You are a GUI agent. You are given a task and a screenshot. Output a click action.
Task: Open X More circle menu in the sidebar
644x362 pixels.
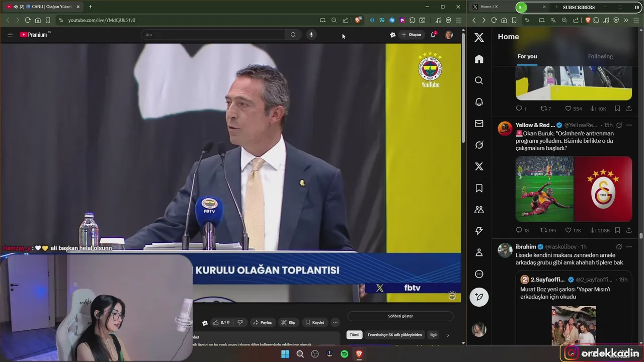[x=479, y=274]
